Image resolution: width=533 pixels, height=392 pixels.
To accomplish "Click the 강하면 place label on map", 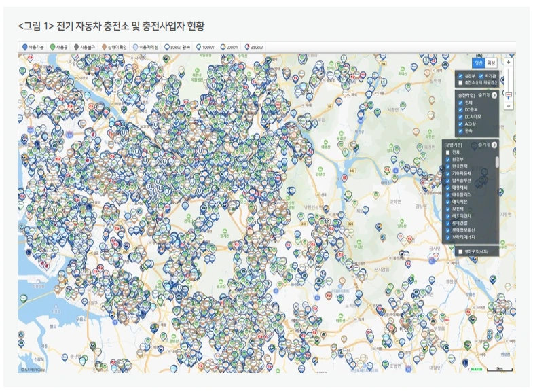I will click(x=395, y=202).
